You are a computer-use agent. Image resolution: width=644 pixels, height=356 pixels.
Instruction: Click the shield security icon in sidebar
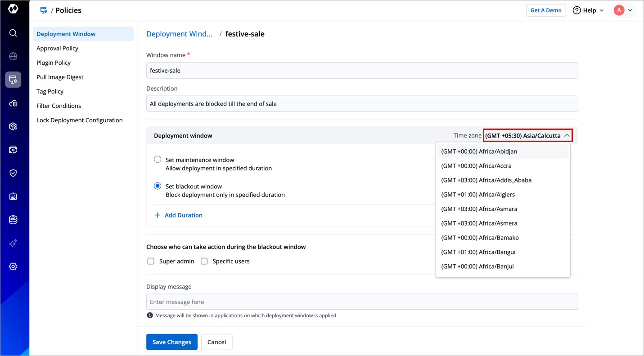click(x=13, y=173)
